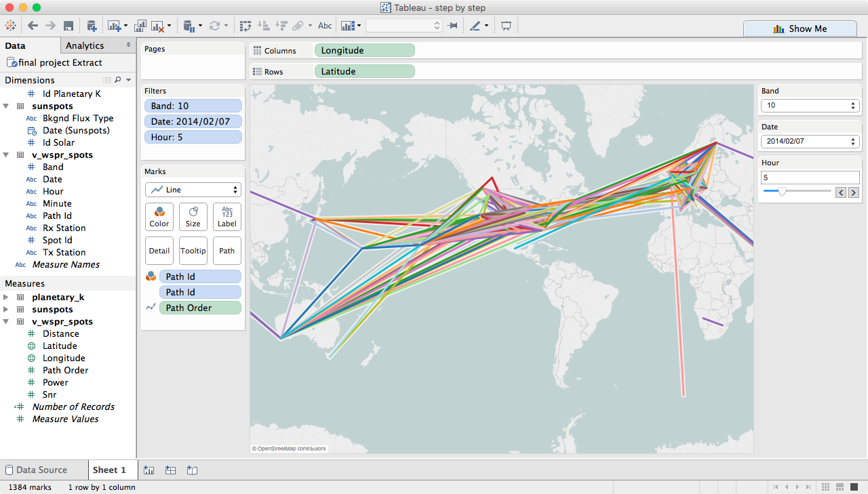Click the Size marks card button
Screen dimensions: 868x494
(193, 216)
